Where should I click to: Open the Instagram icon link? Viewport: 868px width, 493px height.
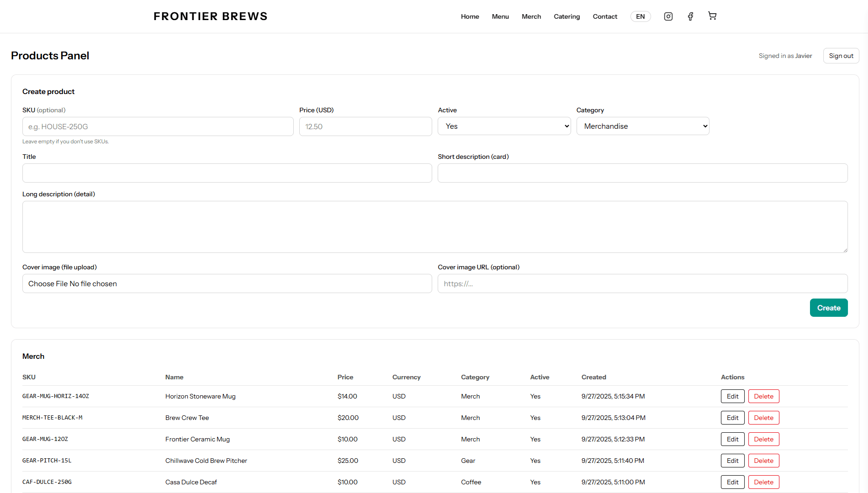click(668, 16)
